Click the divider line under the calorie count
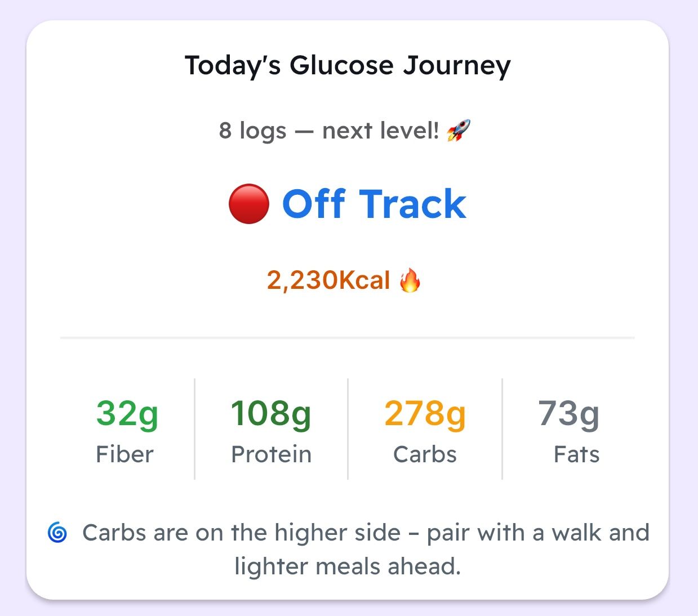 [x=348, y=337]
